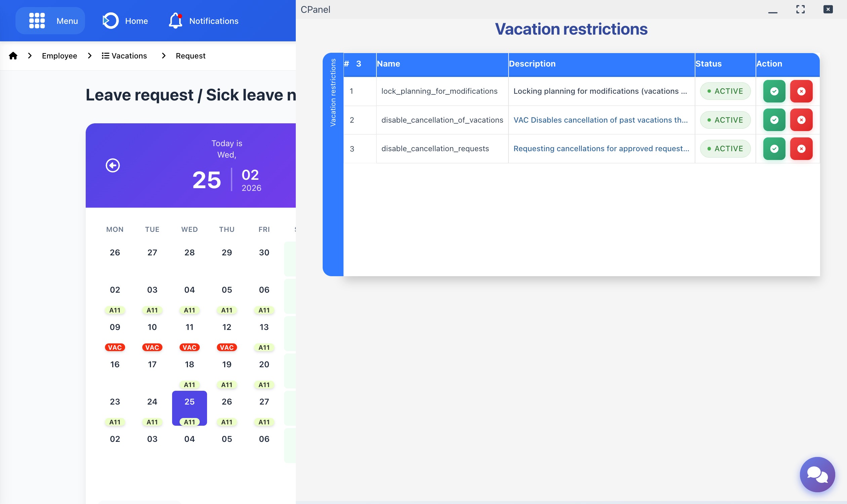Select the Vacation restrictions vertical tab
847x504 pixels.
[333, 92]
